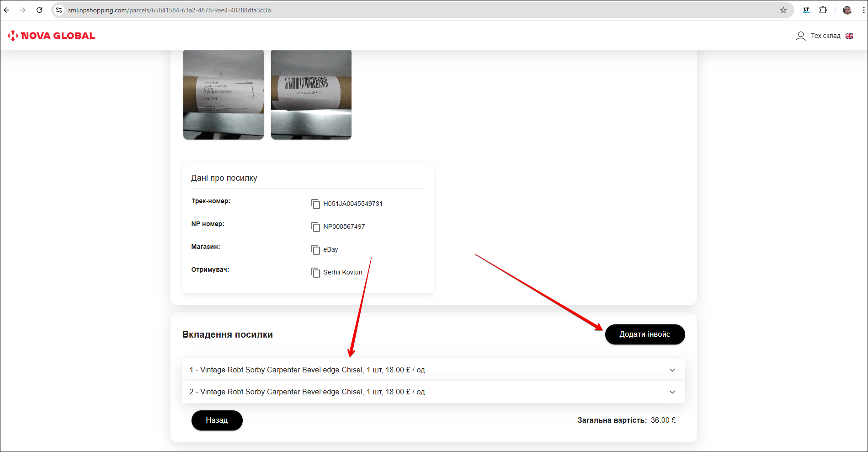The width and height of the screenshot is (868, 452).
Task: Copy the store name eBay
Action: click(x=315, y=250)
